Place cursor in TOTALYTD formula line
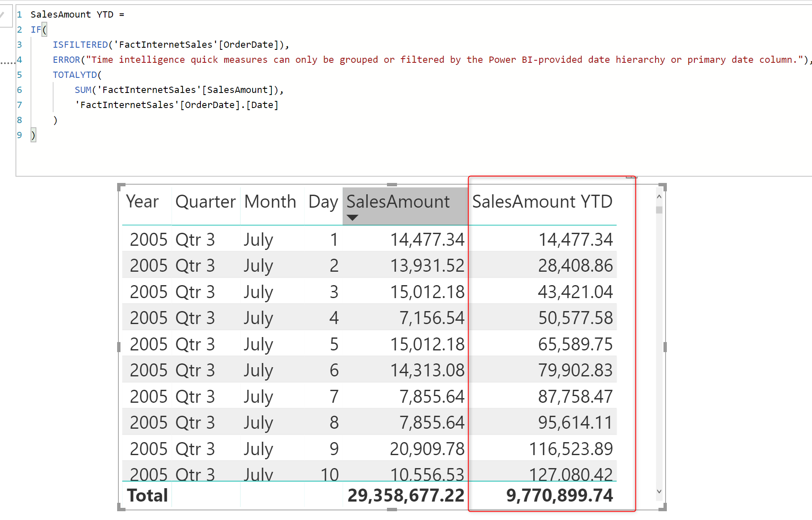 pos(77,75)
